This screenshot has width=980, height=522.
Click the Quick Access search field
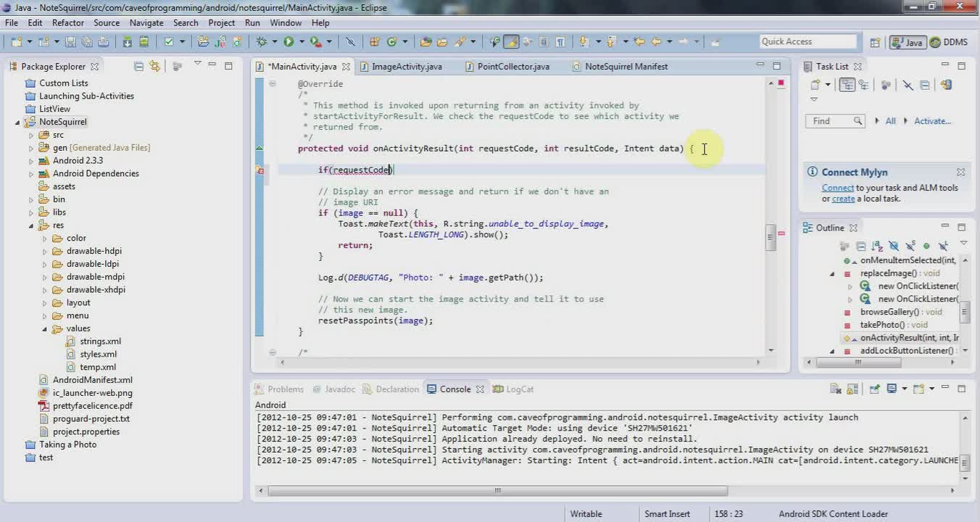pos(808,42)
